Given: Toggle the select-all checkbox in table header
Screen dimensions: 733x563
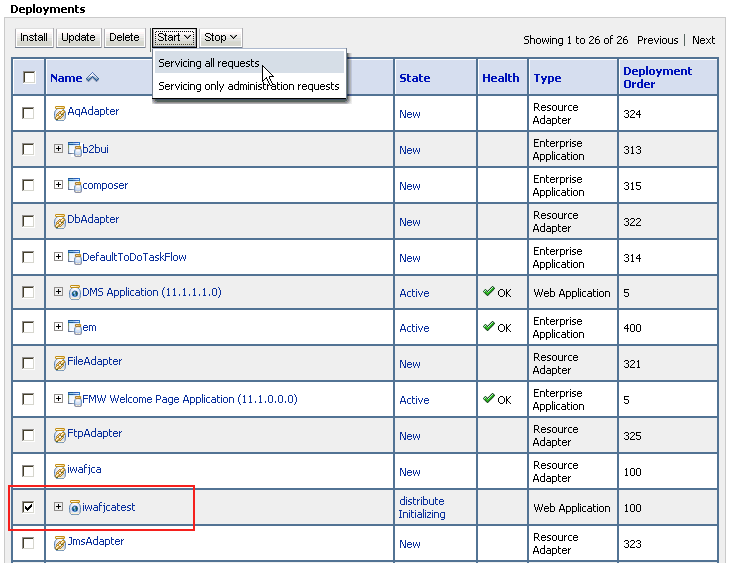Looking at the screenshot, I should coord(29,77).
